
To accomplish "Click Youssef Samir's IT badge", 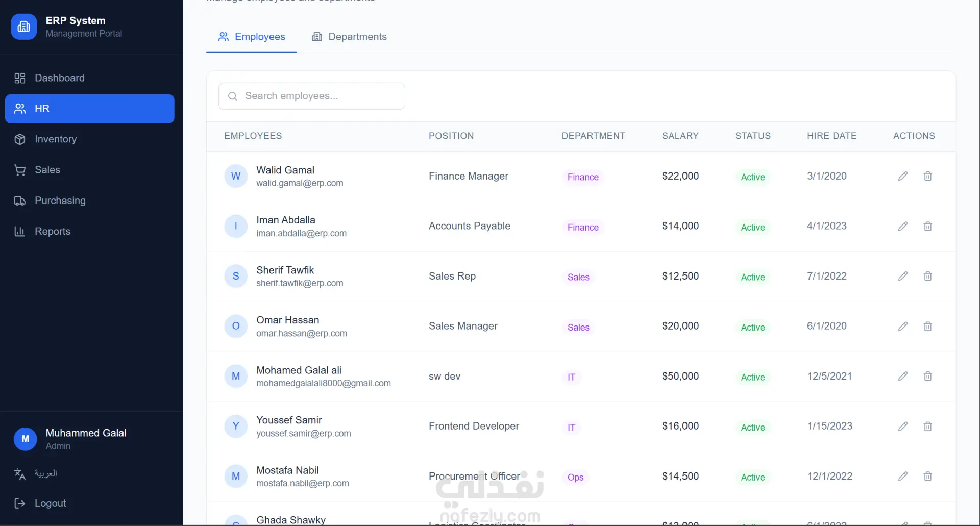I will tap(571, 427).
